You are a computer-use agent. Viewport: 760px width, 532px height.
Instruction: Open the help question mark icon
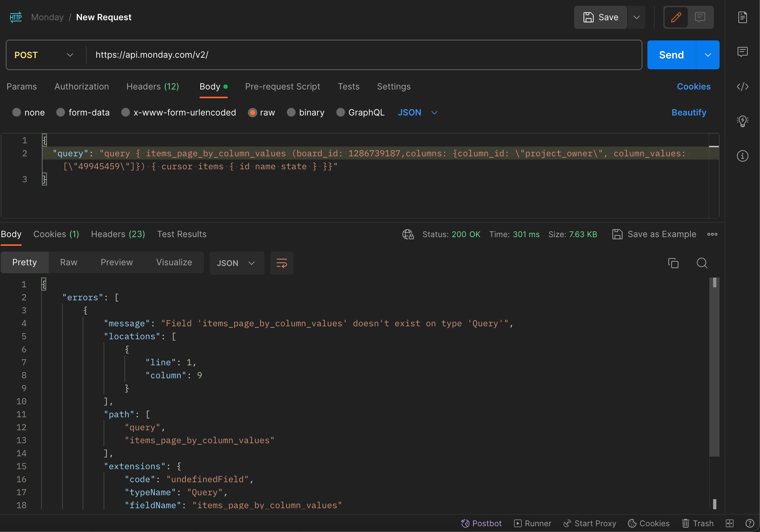pos(750,523)
